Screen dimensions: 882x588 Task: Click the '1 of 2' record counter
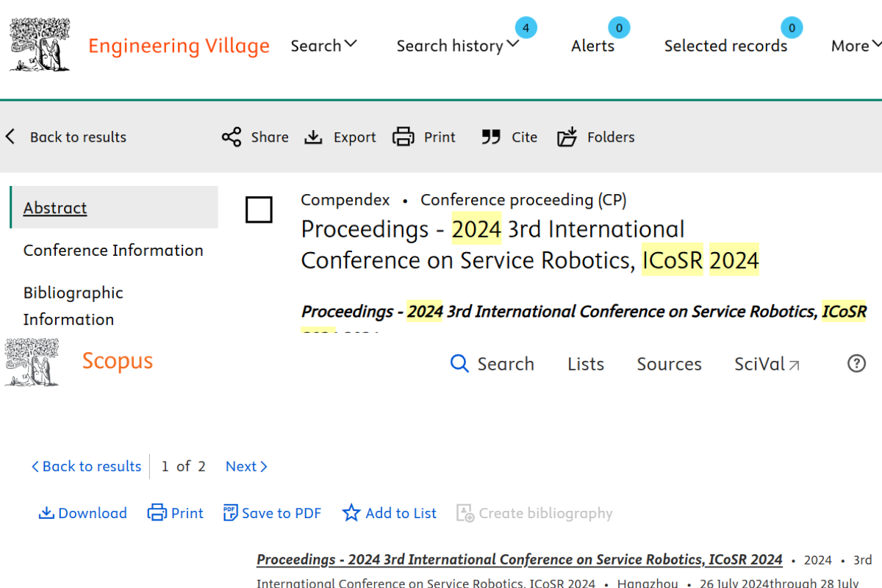click(x=183, y=466)
